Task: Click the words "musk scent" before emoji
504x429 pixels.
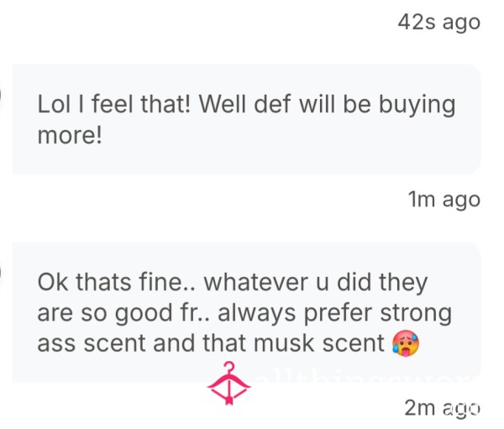Action: pyautogui.click(x=319, y=343)
